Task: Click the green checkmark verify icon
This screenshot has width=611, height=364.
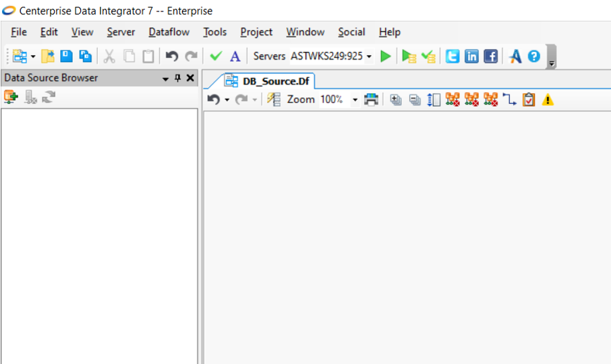Action: click(216, 57)
